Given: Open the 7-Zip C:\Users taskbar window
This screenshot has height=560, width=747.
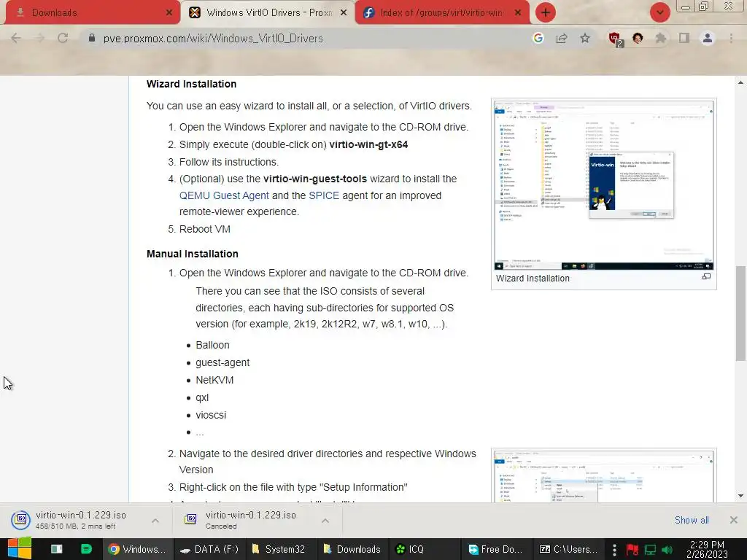Looking at the screenshot, I should pos(568,549).
